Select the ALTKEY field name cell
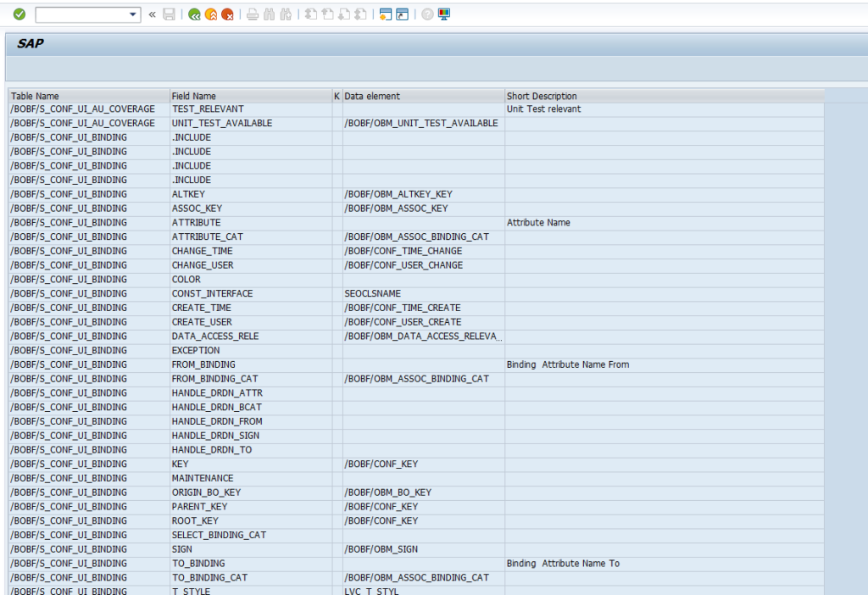Viewport: 868px width, 595px height. point(251,194)
